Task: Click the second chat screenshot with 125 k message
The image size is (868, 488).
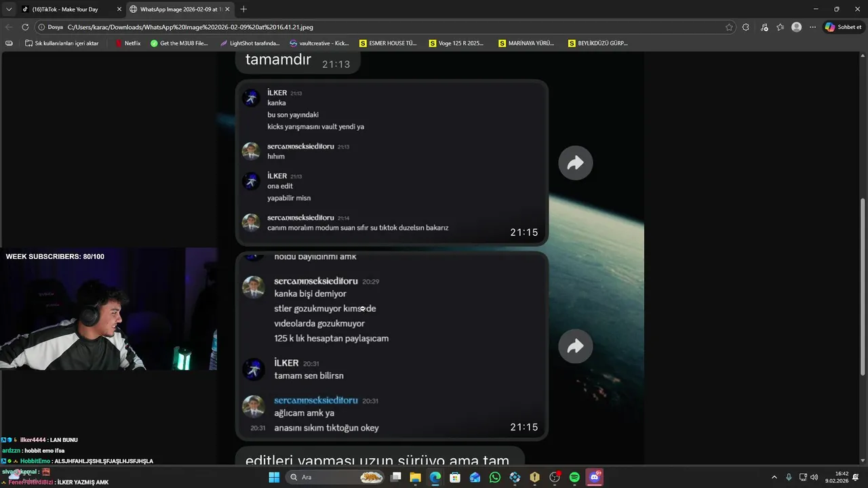Action: 392,346
